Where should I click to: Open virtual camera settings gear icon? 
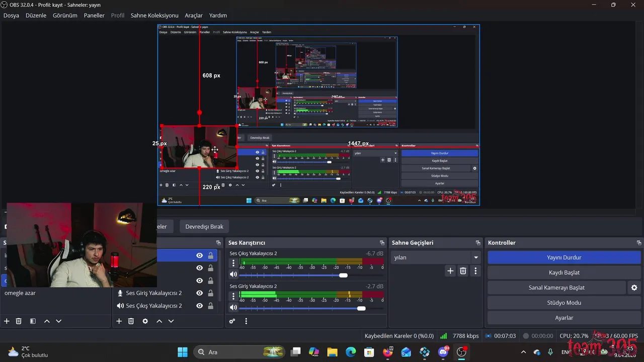[x=634, y=288]
